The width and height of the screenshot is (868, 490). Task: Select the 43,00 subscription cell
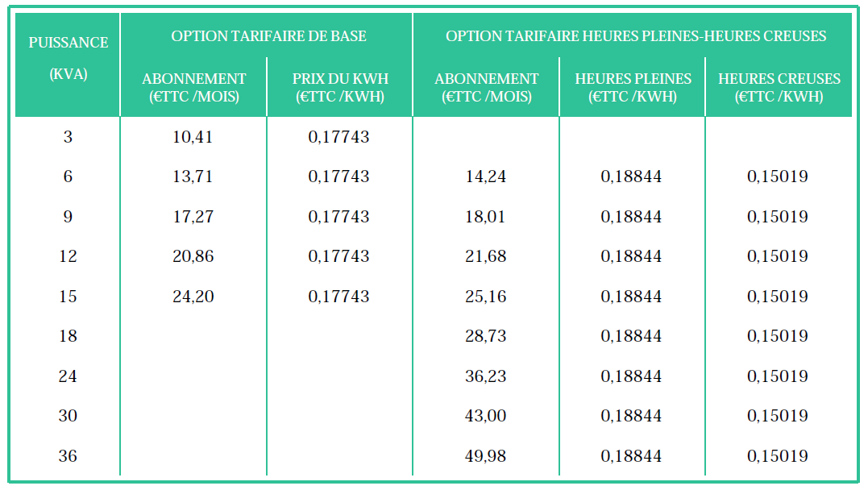tap(486, 416)
